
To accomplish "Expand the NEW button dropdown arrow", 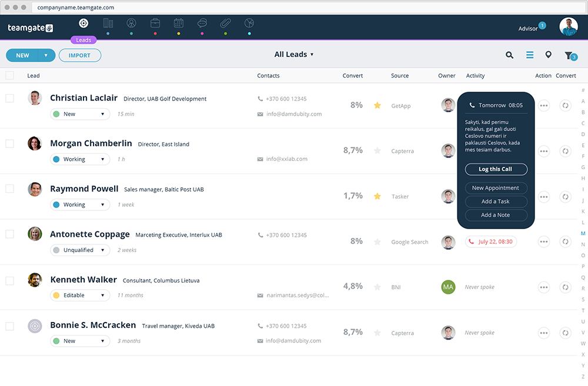I will point(46,55).
